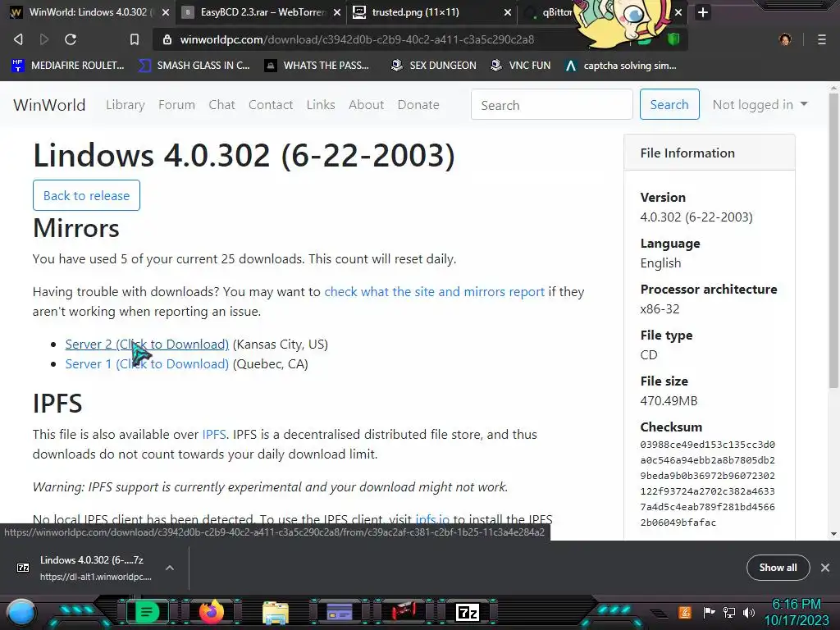
Task: Expand the Not logged in dropdown
Action: pyautogui.click(x=760, y=104)
